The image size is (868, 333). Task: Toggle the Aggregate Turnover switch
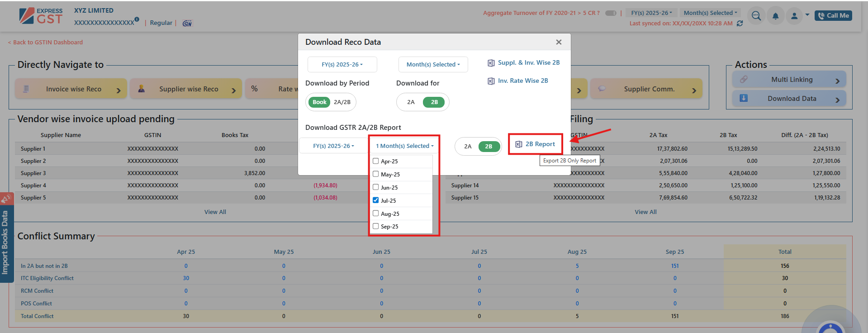point(611,13)
